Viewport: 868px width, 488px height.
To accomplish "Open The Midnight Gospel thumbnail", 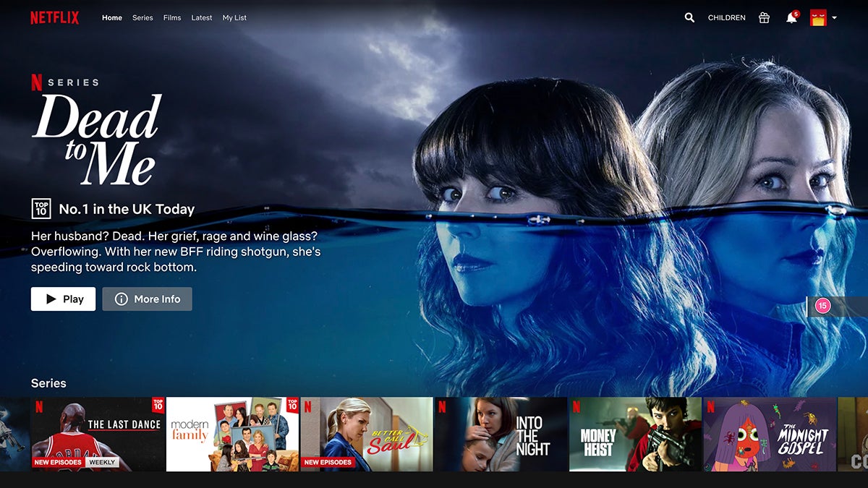I will click(x=770, y=434).
